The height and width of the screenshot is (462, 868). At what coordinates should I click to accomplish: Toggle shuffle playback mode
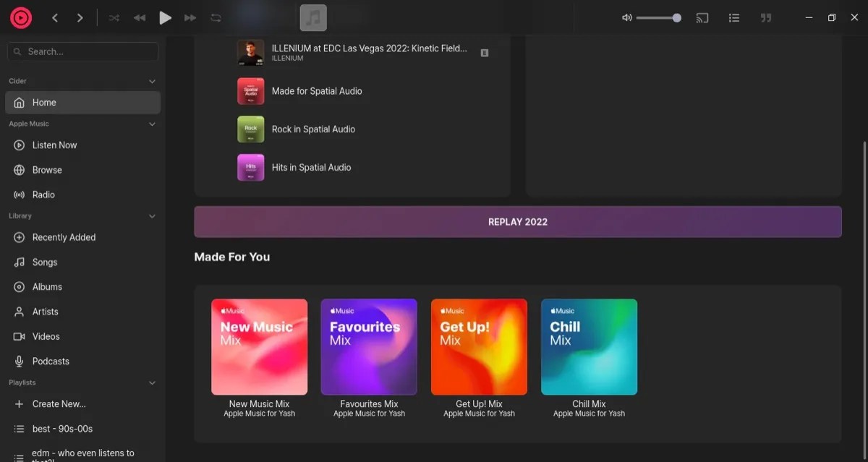tap(114, 17)
